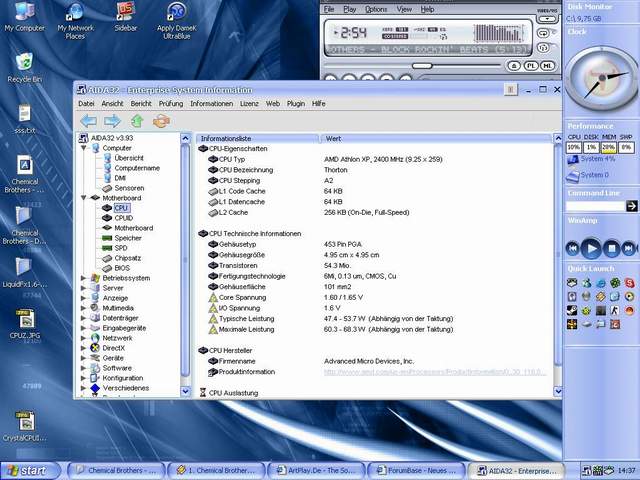The height and width of the screenshot is (480, 640).
Task: Open the Datei menu
Action: [86, 104]
